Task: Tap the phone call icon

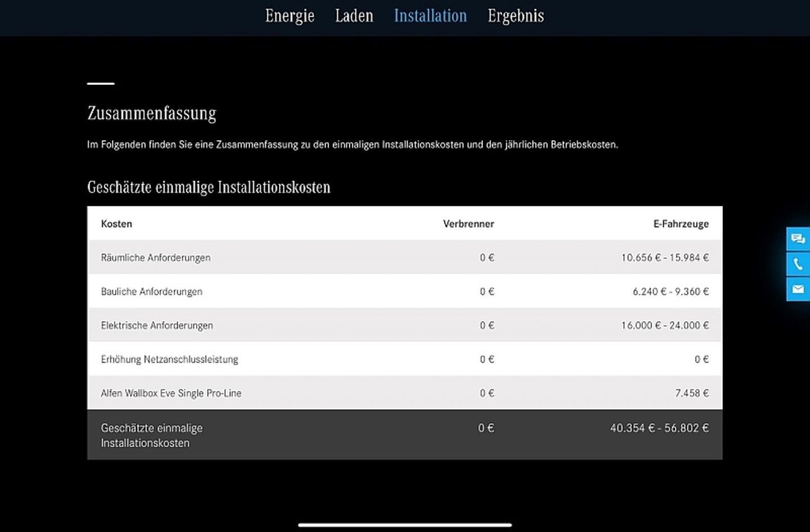Action: pyautogui.click(x=798, y=264)
